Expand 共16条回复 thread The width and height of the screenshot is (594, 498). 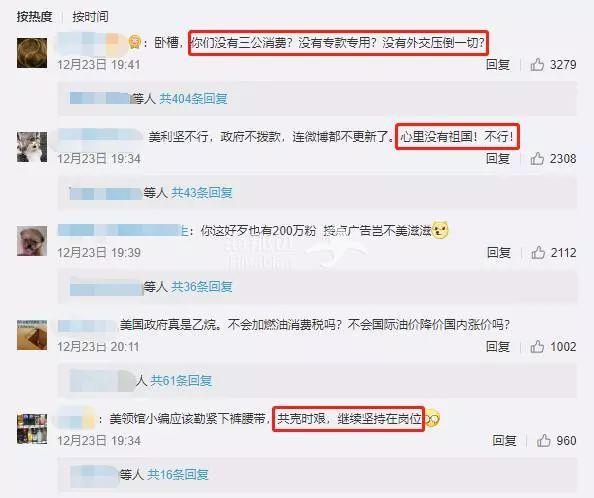point(178,475)
